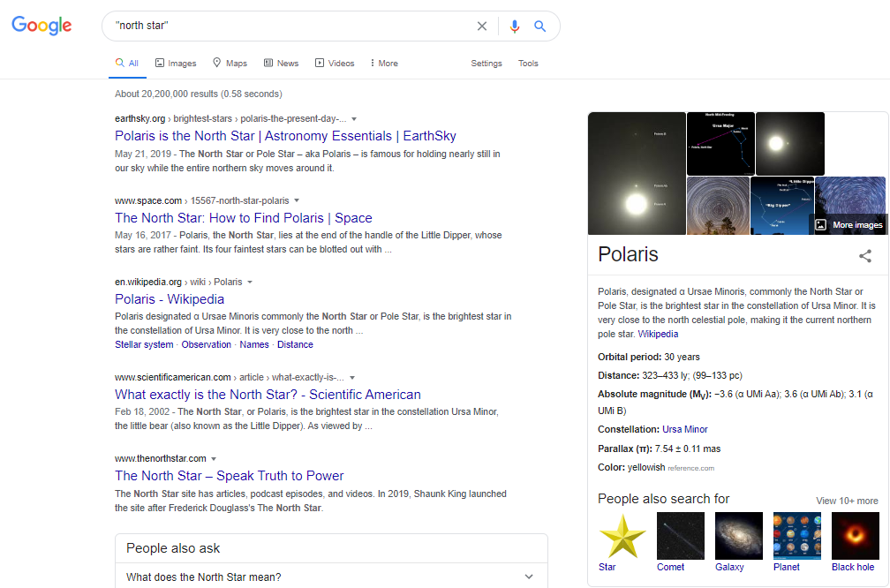Open search Settings

tap(486, 63)
